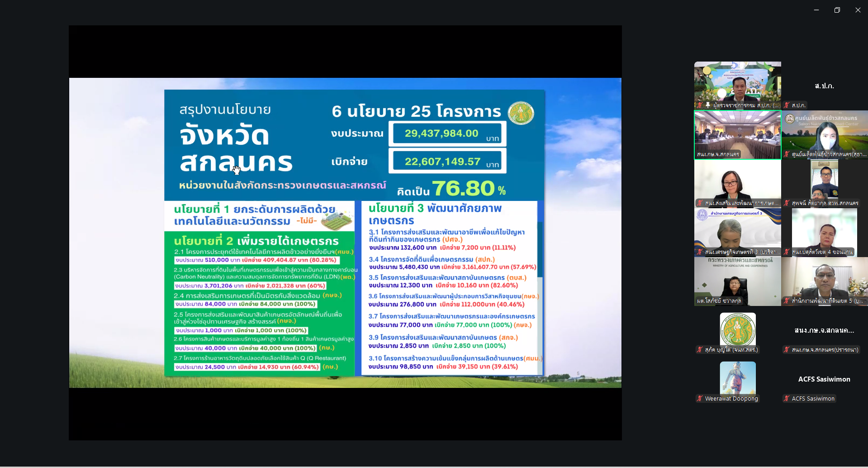Click the name label สุพจน์ สัตยากุล สวพ.สกลนคร
The width and height of the screenshot is (868, 468).
(x=825, y=203)
